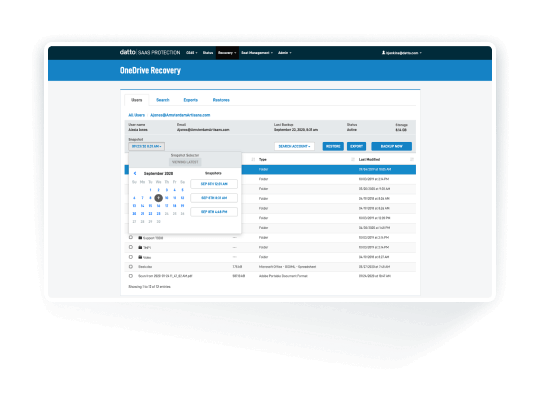Expand the Search Account dropdown
The height and width of the screenshot is (405, 540).
click(x=294, y=146)
